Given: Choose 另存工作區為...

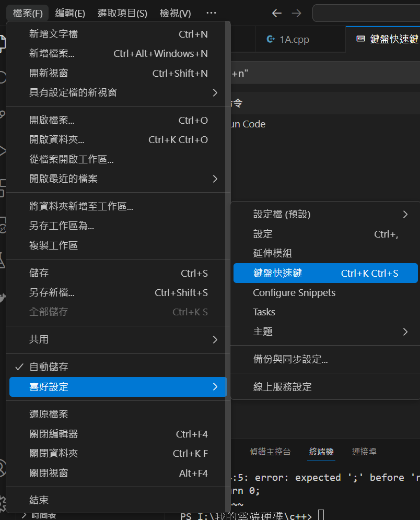Looking at the screenshot, I should (118, 226).
